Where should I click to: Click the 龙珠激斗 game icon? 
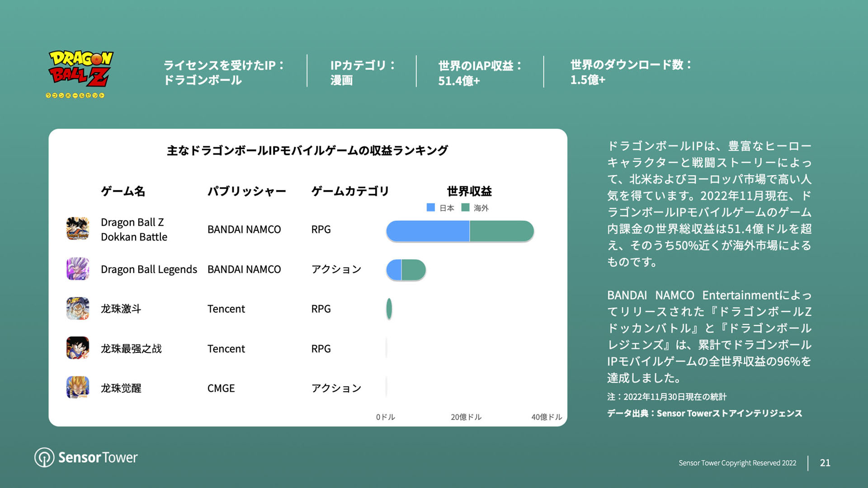pyautogui.click(x=78, y=309)
